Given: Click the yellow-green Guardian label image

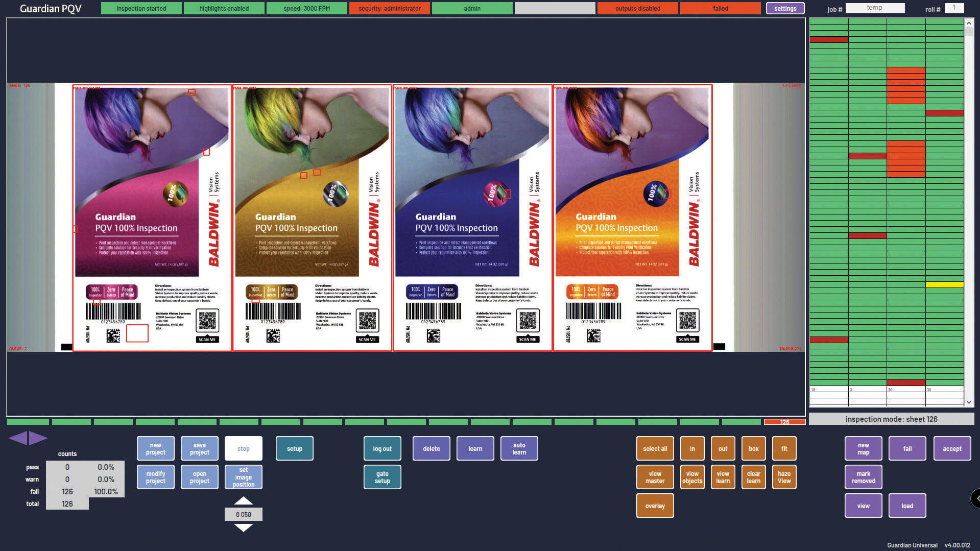Looking at the screenshot, I should (x=312, y=218).
